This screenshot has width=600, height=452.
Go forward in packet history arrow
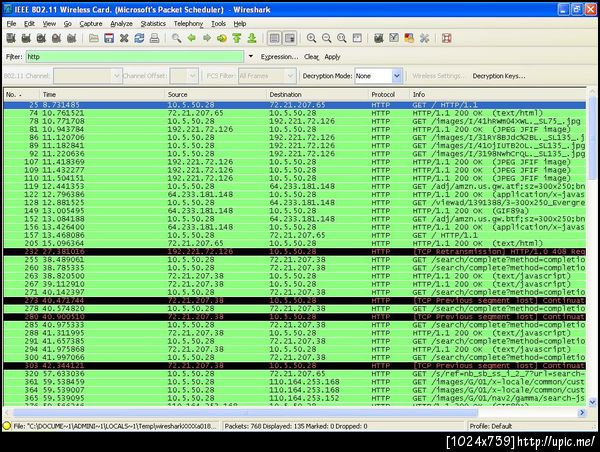click(x=207, y=38)
